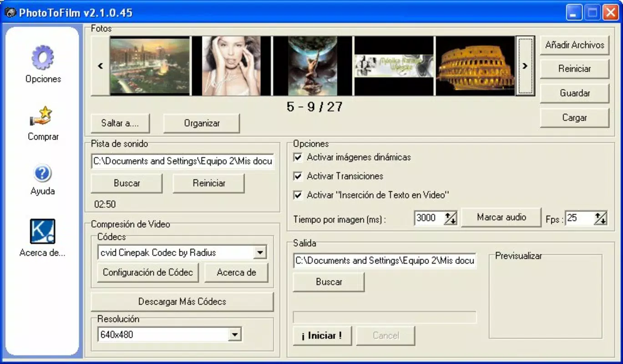Show previous photos with left arrow
This screenshot has width=623, height=364.
point(100,66)
